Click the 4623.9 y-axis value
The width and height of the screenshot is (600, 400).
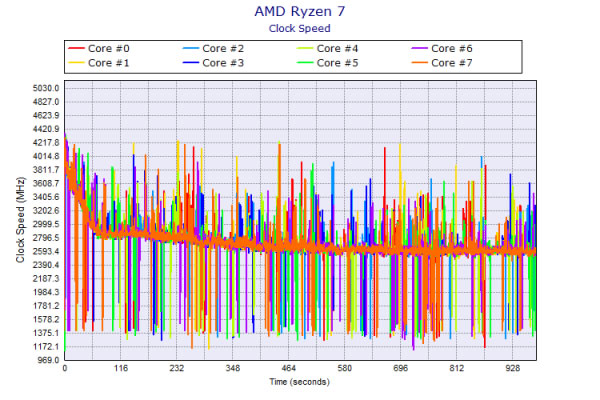[46, 116]
